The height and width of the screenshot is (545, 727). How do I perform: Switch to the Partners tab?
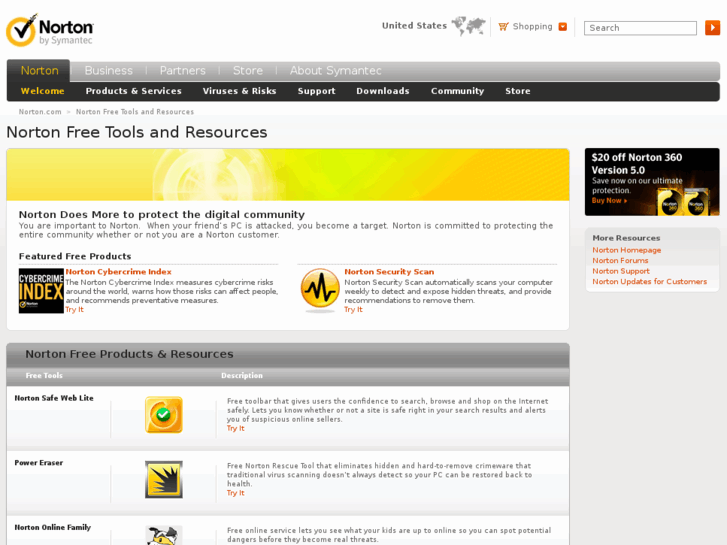[x=183, y=71]
